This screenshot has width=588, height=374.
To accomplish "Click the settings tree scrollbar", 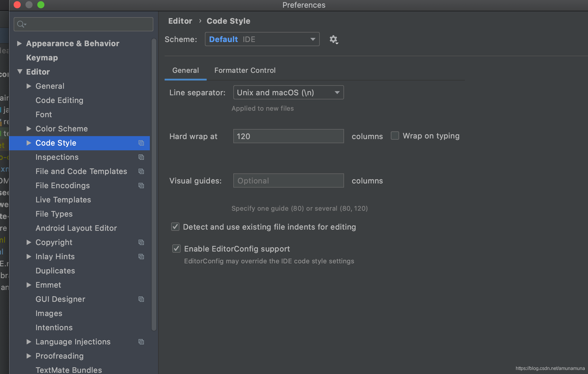I will tap(154, 184).
